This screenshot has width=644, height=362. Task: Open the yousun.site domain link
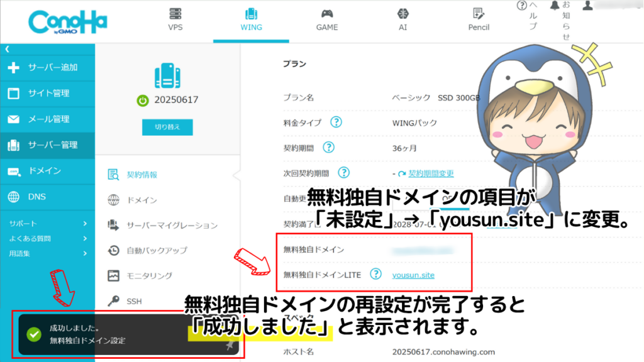(413, 275)
